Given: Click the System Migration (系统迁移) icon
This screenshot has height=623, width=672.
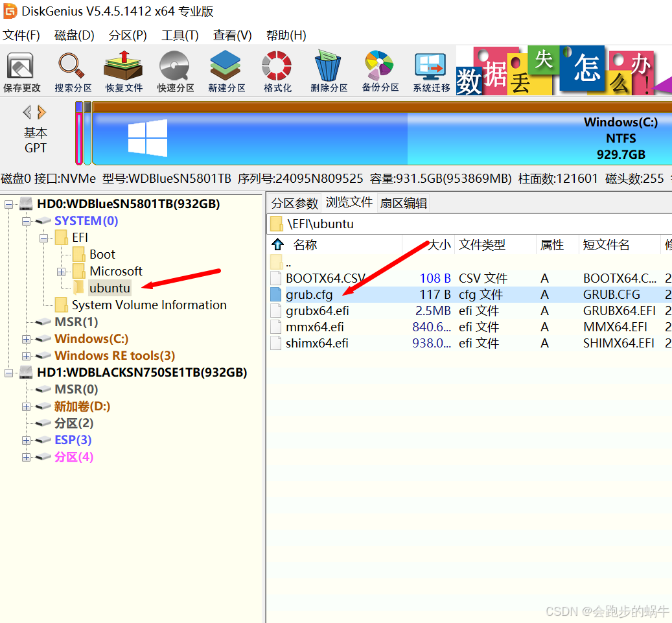Looking at the screenshot, I should click(x=431, y=71).
